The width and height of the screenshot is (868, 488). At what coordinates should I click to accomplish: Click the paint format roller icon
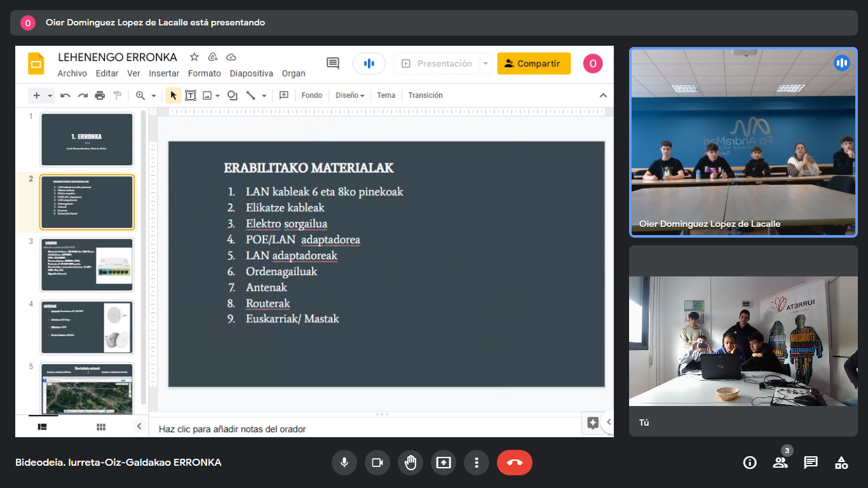tap(117, 95)
